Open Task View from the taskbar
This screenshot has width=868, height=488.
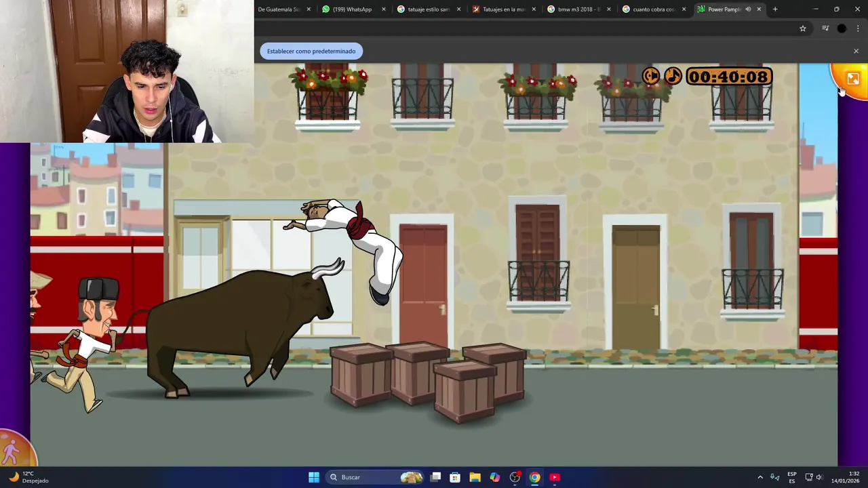point(436,477)
